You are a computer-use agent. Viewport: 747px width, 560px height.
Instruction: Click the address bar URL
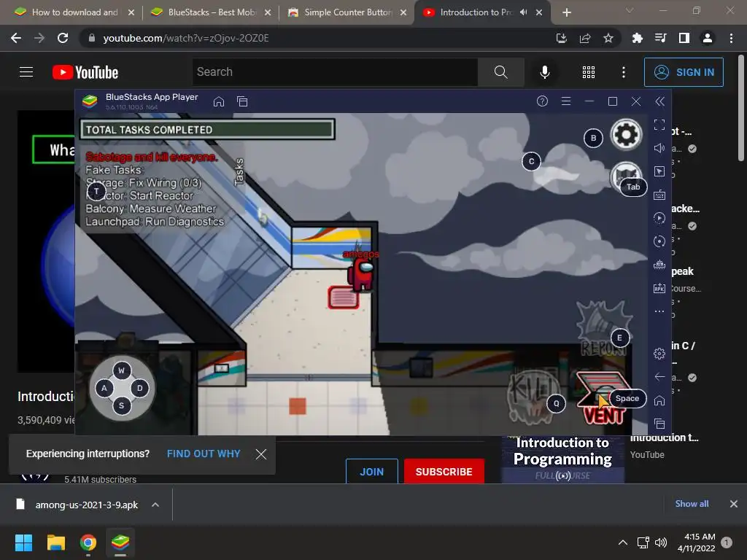[186, 38]
